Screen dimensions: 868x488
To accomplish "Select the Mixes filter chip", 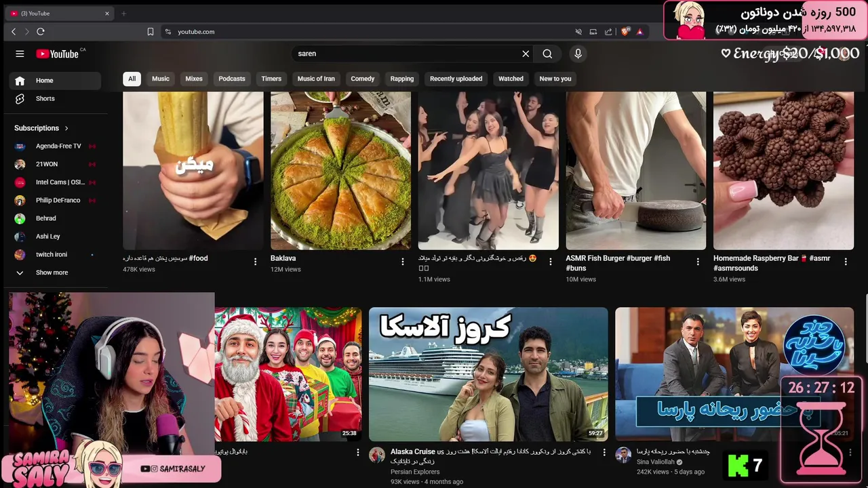I will click(x=194, y=79).
